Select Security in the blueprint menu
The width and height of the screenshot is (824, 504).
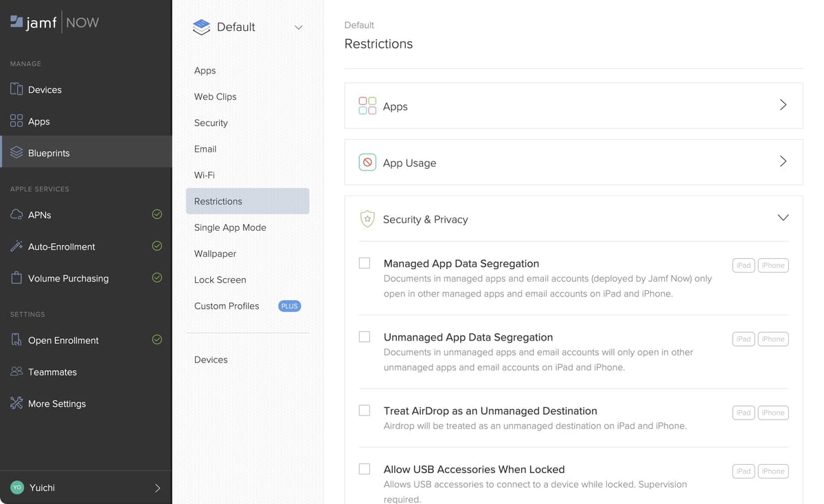pyautogui.click(x=247, y=123)
